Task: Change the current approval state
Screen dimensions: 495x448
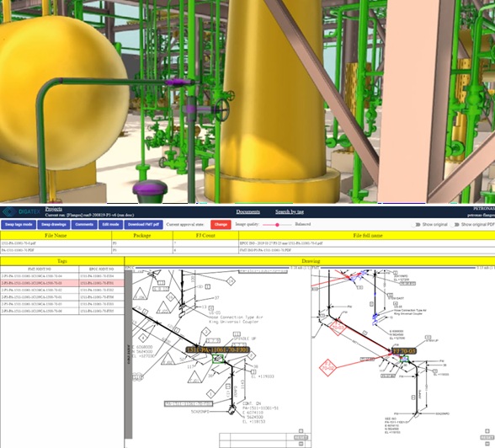Action: click(x=221, y=225)
